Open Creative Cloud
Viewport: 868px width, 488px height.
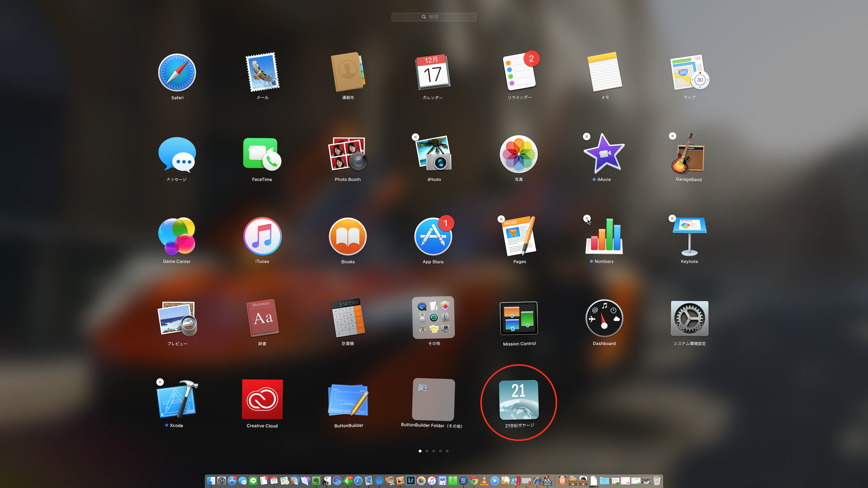coord(262,400)
